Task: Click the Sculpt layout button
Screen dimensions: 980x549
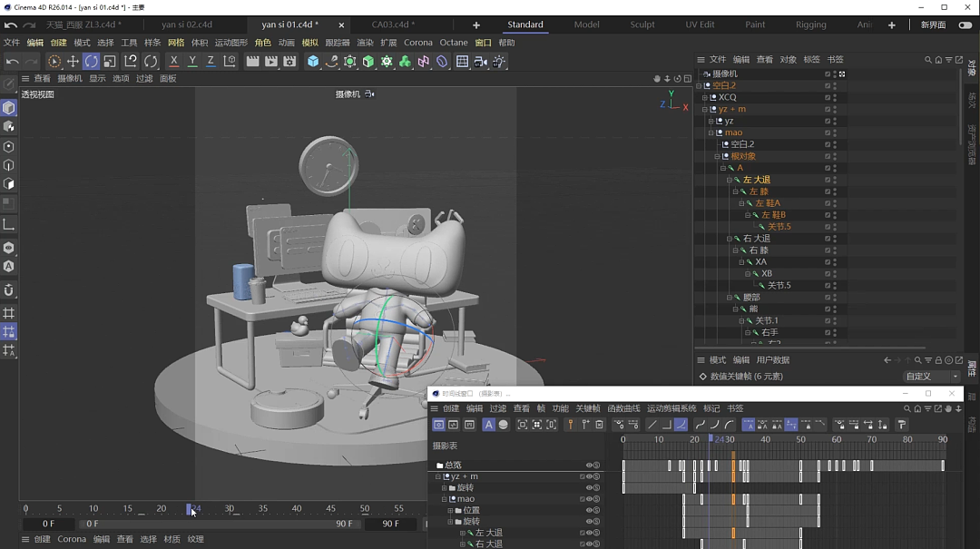Action: click(642, 25)
